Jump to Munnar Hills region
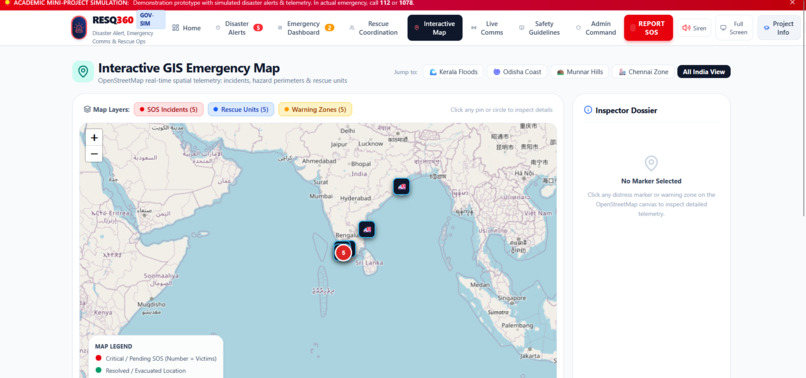 point(580,72)
